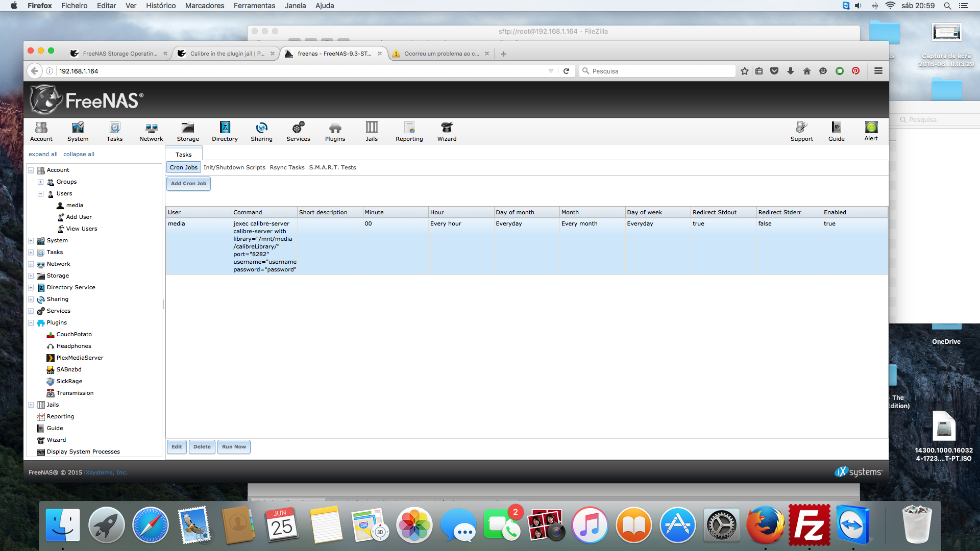980x551 pixels.
Task: Reload the page in Firefox
Action: coord(566,71)
